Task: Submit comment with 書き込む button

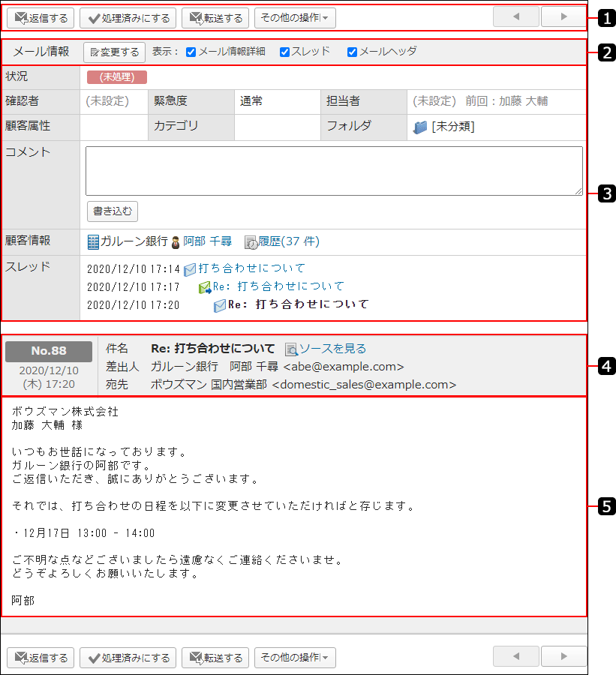Action: tap(113, 211)
